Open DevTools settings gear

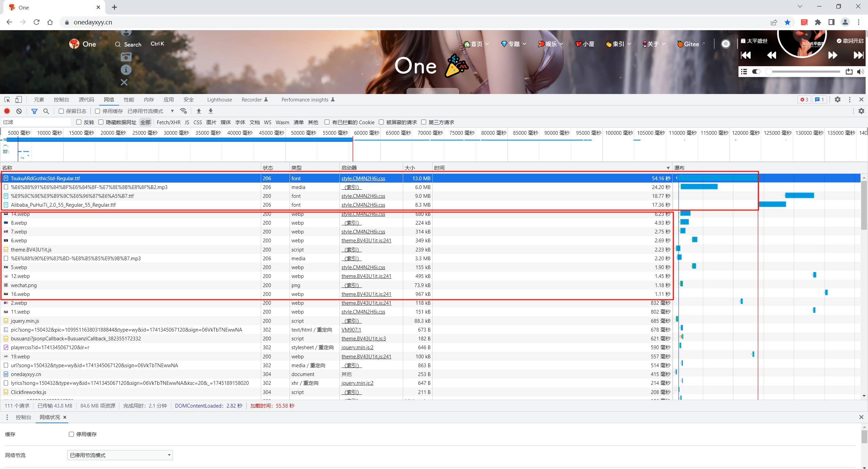point(837,99)
